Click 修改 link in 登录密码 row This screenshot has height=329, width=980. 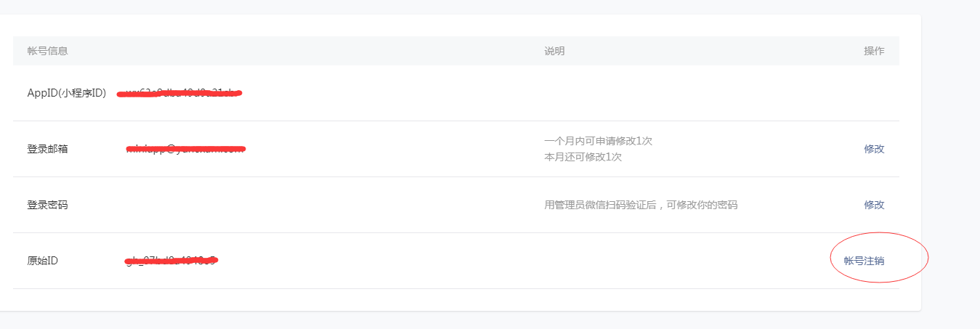coord(874,205)
